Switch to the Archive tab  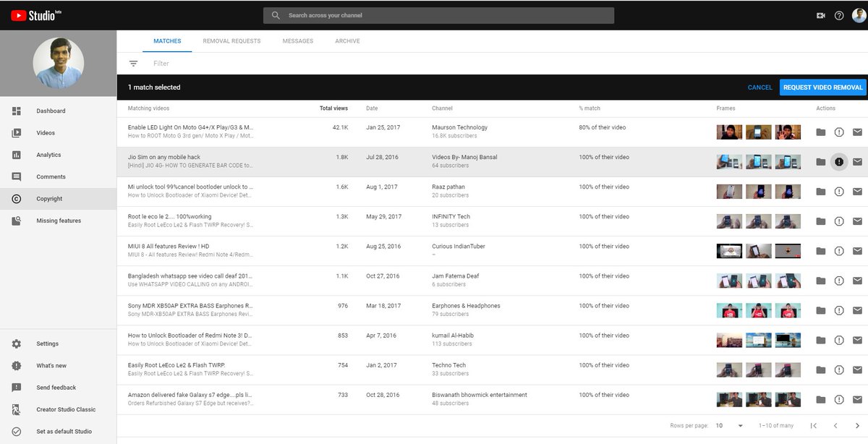(x=347, y=41)
